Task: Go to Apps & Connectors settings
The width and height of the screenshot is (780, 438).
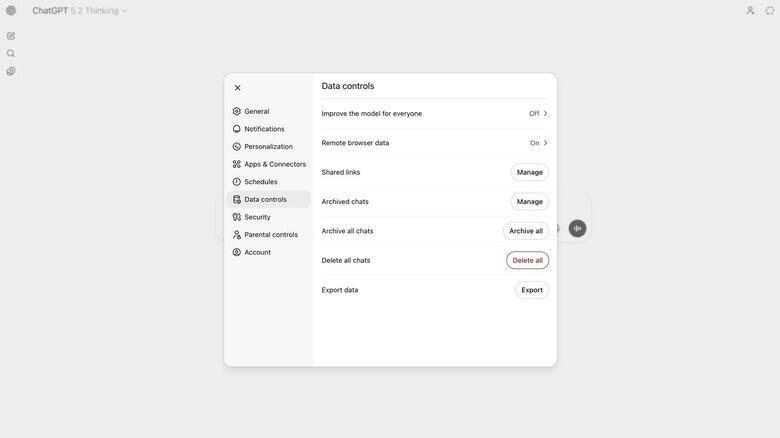Action: (275, 164)
